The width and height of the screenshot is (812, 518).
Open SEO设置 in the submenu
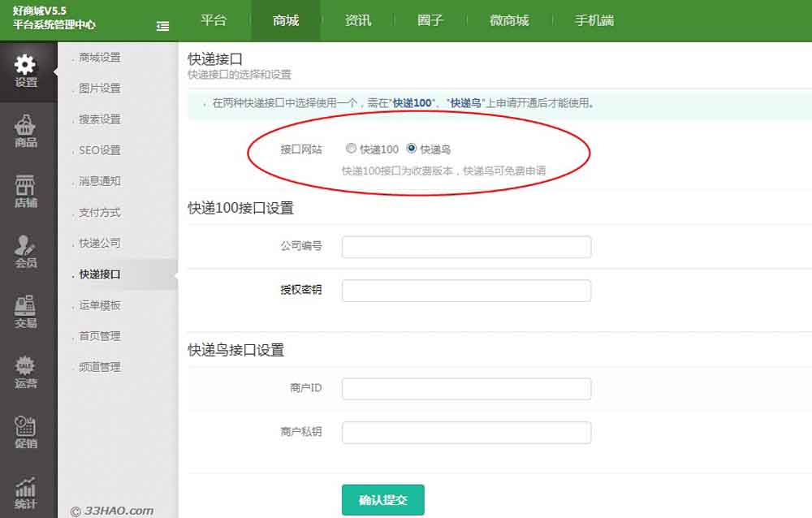pyautogui.click(x=99, y=150)
